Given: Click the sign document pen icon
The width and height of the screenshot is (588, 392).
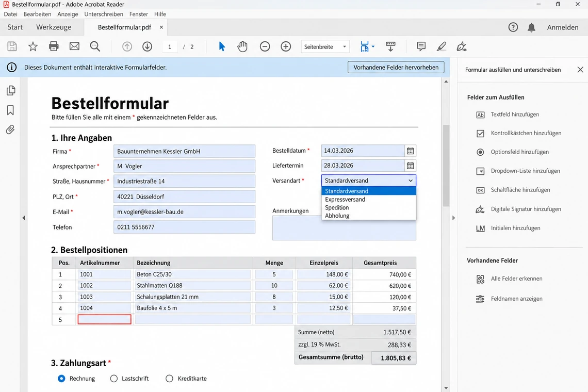Looking at the screenshot, I should tap(462, 46).
